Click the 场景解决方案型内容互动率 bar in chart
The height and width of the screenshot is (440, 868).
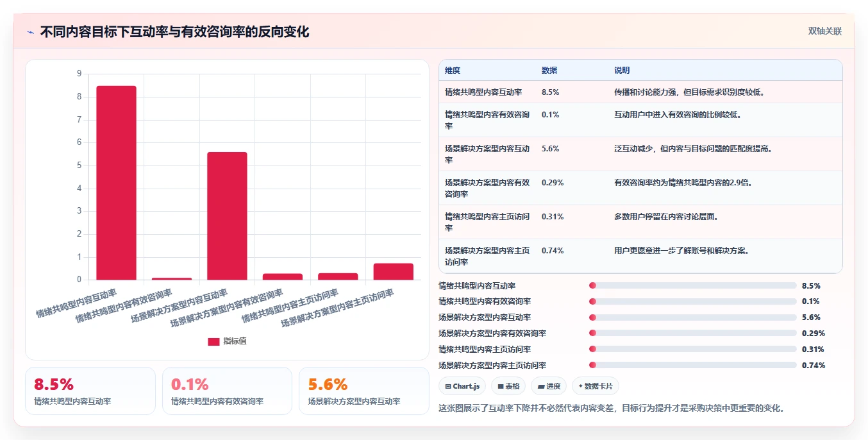227,216
